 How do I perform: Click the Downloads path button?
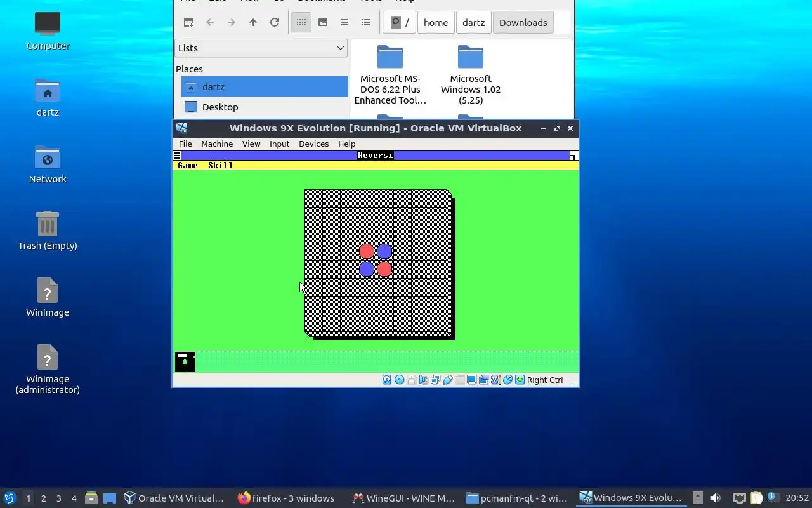point(523,22)
